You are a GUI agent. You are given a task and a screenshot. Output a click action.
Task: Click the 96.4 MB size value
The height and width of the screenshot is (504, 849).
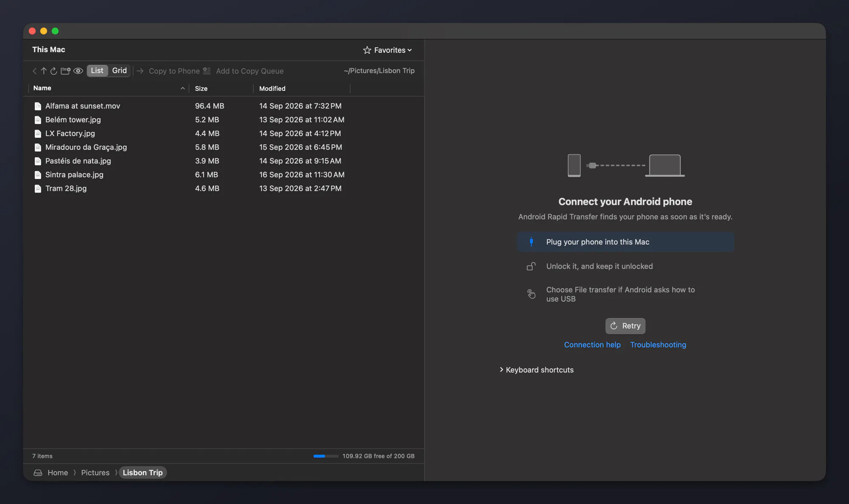pos(209,106)
